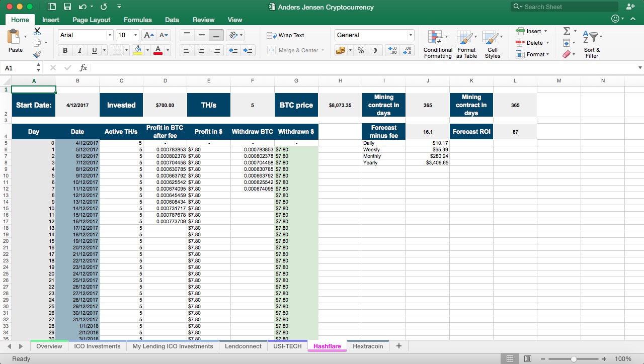This screenshot has height=364, width=644.
Task: Decrease font size with the small A icon
Action: 164,35
